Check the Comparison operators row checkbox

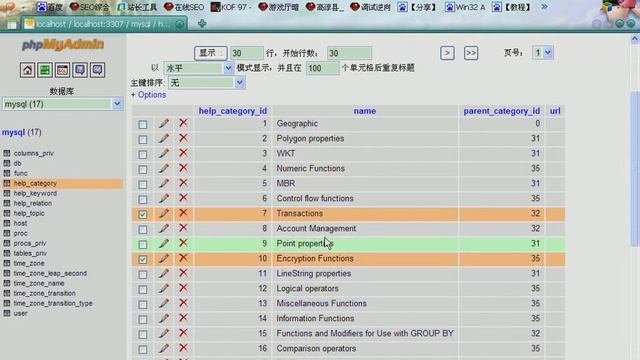142,349
